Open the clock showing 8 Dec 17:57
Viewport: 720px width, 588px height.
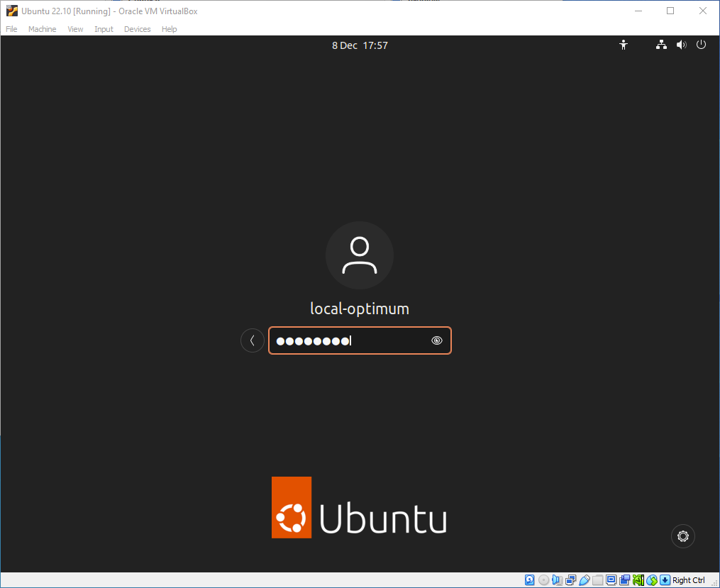click(x=360, y=45)
